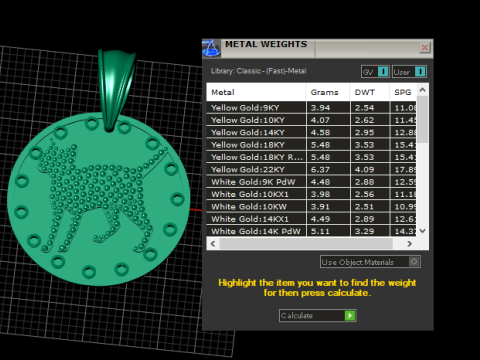Click the 5.11 grams cell
The height and width of the screenshot is (360, 480).
click(x=328, y=231)
